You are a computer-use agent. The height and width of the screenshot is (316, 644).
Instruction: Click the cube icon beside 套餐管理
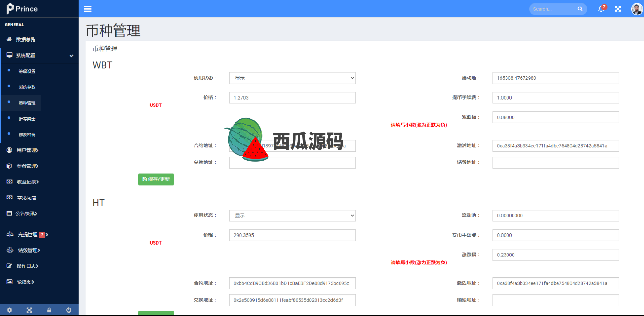coord(9,166)
